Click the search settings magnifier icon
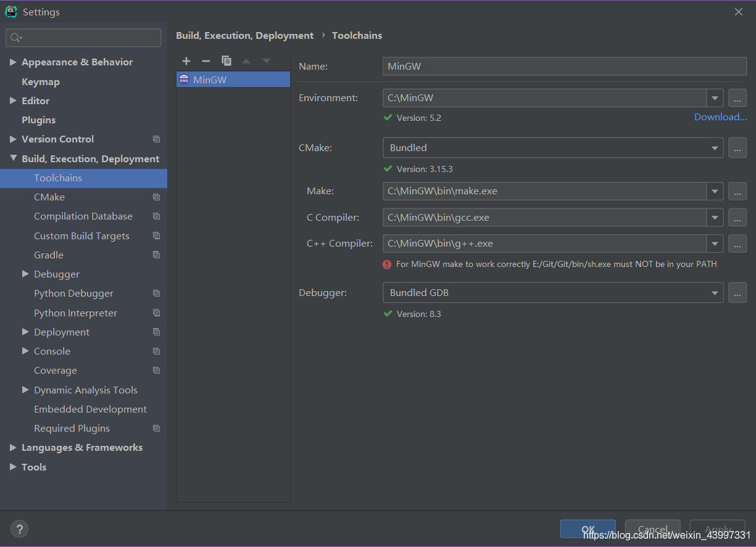Viewport: 756px width, 547px height. 16,38
